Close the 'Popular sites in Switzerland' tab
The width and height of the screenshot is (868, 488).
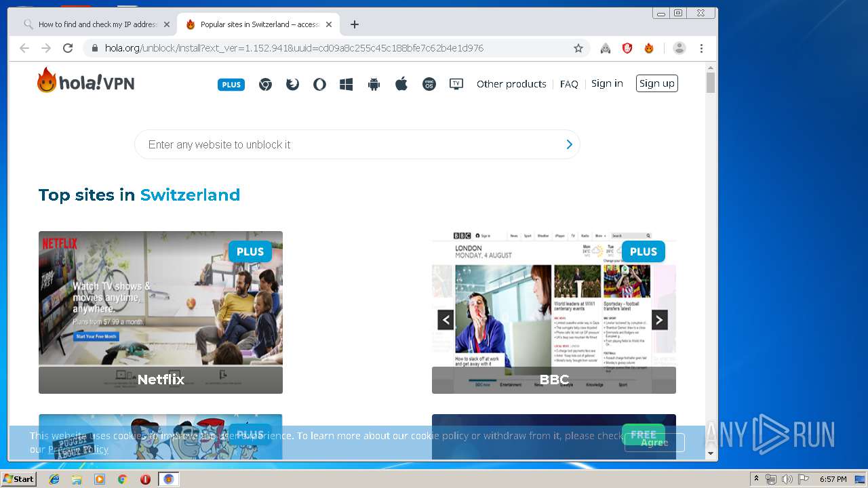tap(329, 24)
